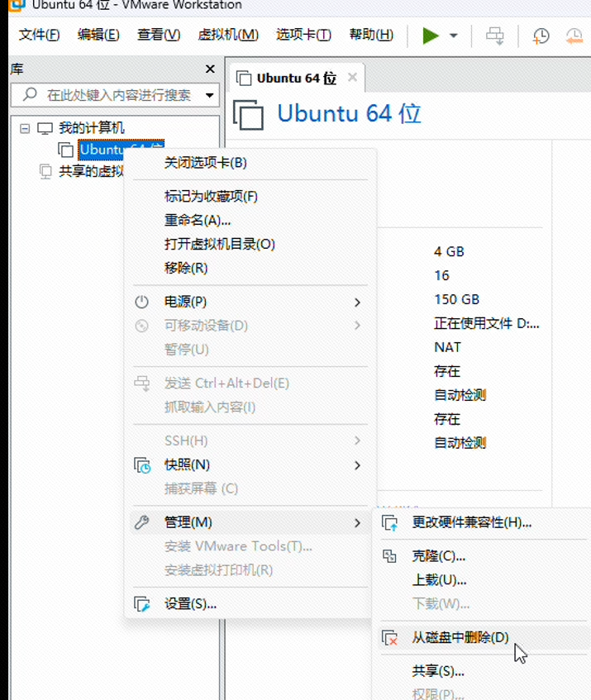Open the power options dropdown arrow
This screenshot has height=700, width=591.
click(x=454, y=36)
